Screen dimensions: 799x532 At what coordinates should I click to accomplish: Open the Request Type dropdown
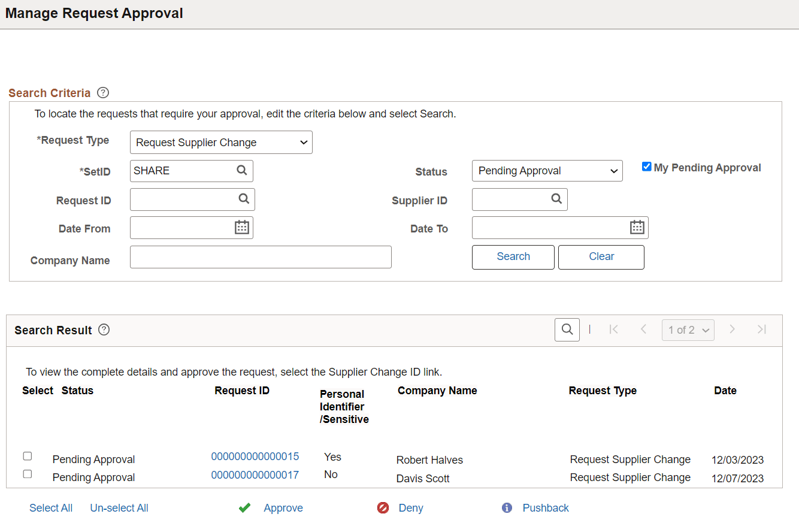point(221,142)
